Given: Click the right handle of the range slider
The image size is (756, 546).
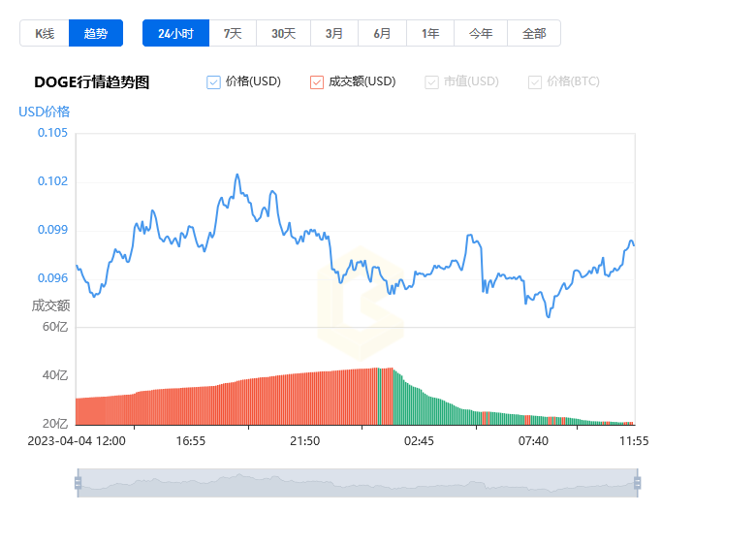Looking at the screenshot, I should pyautogui.click(x=637, y=483).
